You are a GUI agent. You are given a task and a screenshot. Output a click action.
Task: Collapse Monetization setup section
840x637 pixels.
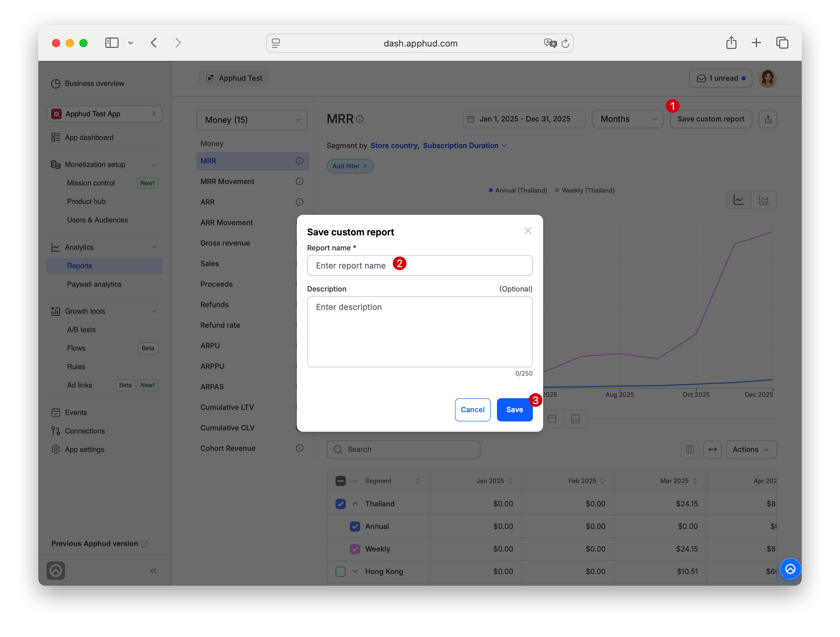coord(155,165)
